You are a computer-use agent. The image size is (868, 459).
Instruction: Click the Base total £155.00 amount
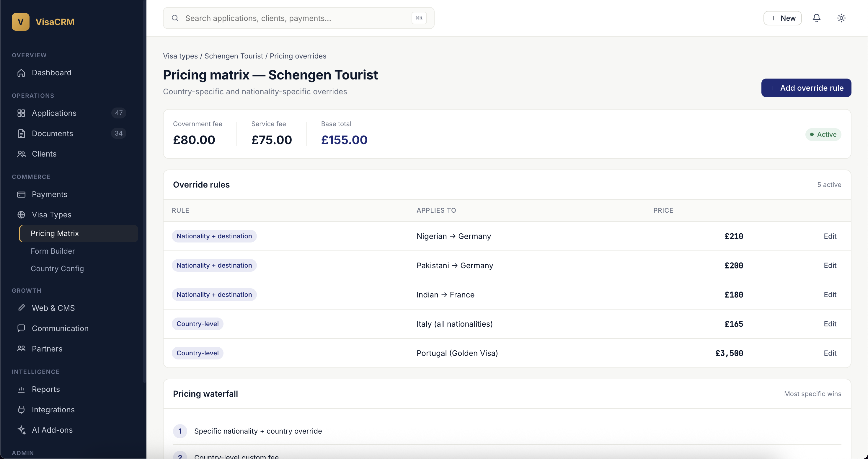coord(344,140)
